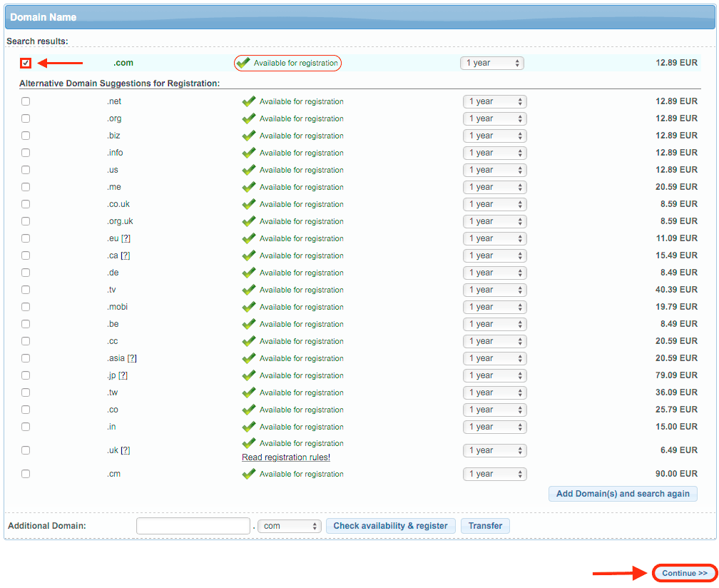This screenshot has width=719, height=588.
Task: Click the green checkmark in the .cm row
Action: coord(249,474)
